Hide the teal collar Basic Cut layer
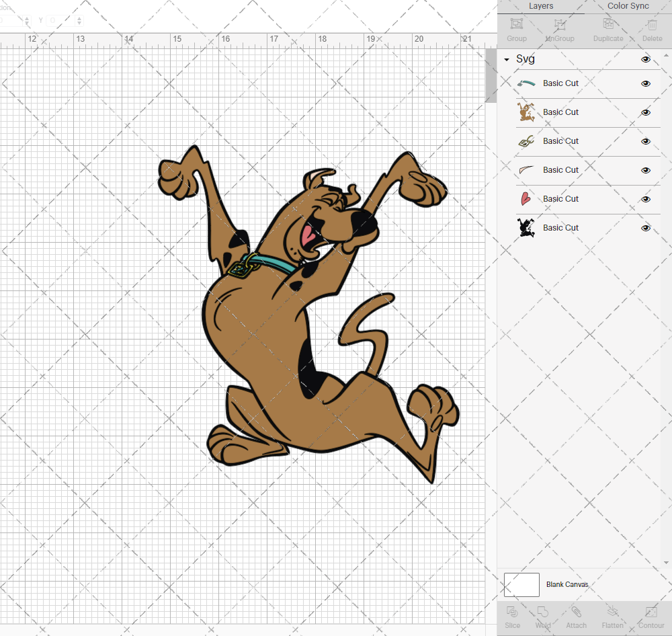This screenshot has width=672, height=636. pos(645,83)
